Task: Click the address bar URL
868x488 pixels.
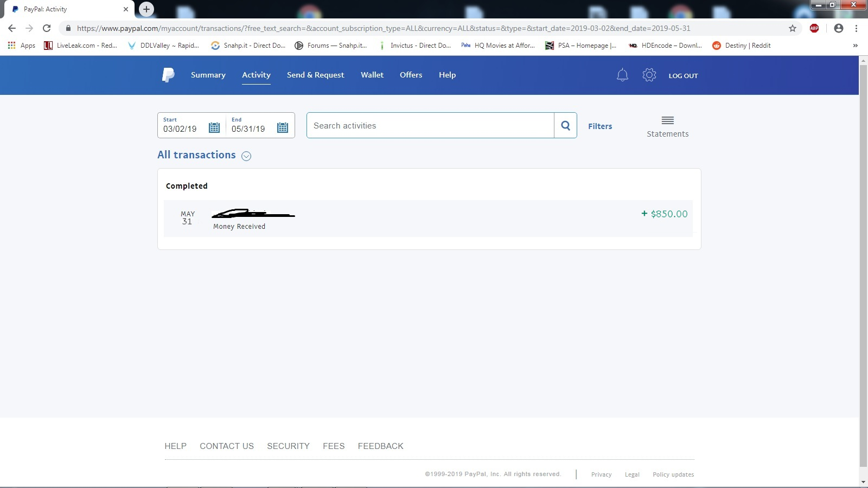Action: tap(384, 28)
